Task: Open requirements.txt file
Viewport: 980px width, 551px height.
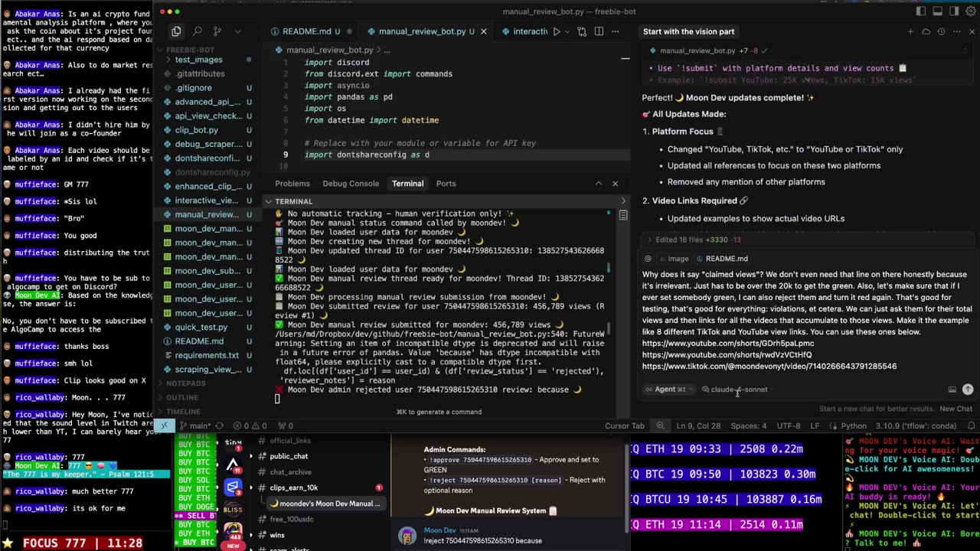Action: tap(207, 355)
